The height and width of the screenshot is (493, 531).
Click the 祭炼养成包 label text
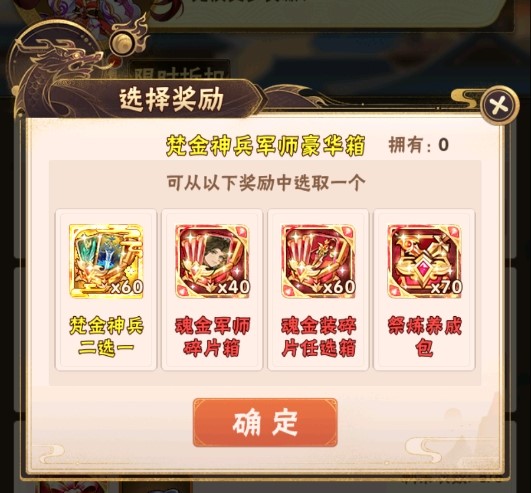pyautogui.click(x=424, y=337)
